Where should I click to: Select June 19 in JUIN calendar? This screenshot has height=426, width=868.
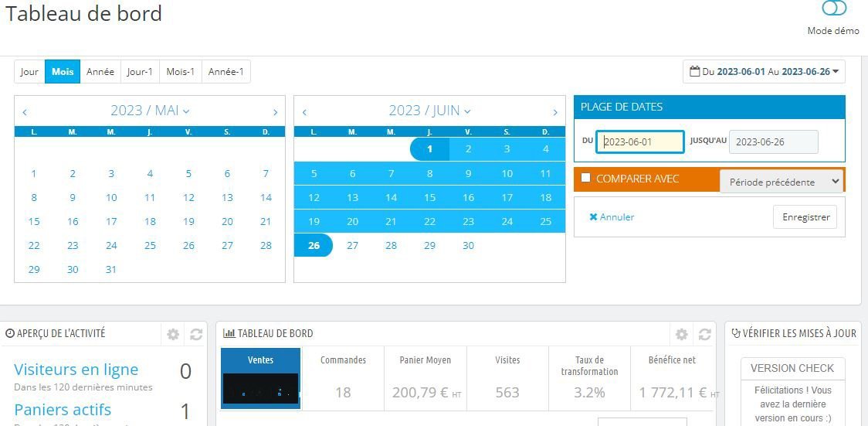click(314, 222)
